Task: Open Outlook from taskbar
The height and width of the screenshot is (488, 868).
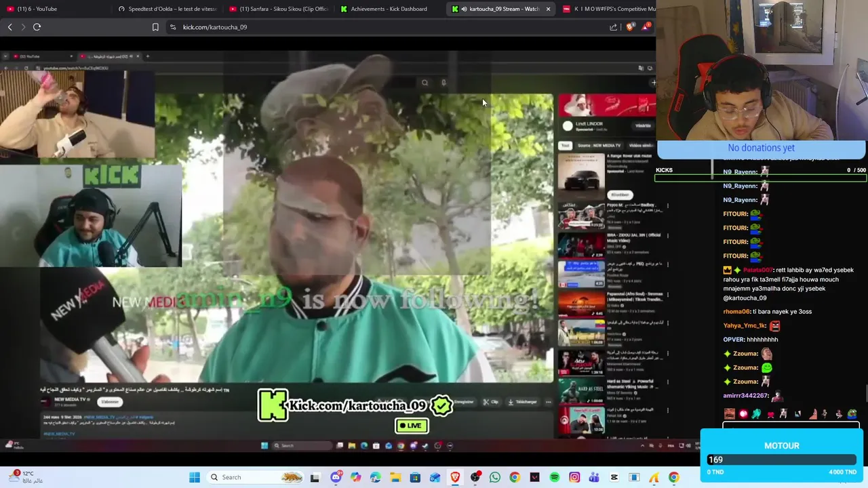Action: (x=435, y=477)
